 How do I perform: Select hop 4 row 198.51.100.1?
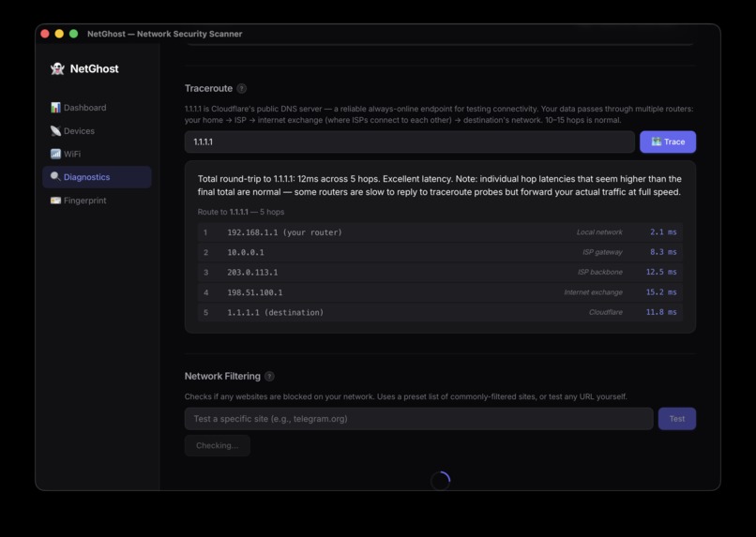tap(440, 292)
